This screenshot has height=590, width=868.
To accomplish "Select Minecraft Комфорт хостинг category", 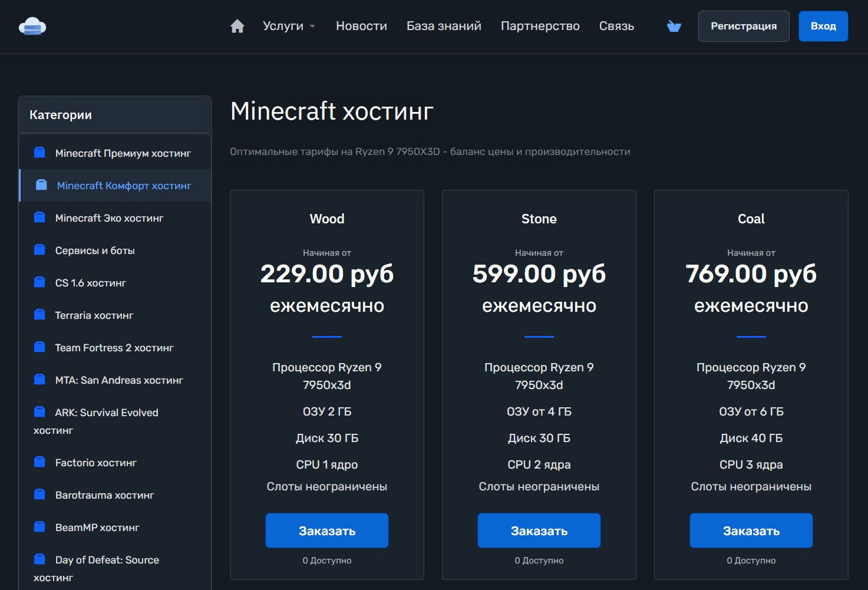I will pyautogui.click(x=115, y=186).
